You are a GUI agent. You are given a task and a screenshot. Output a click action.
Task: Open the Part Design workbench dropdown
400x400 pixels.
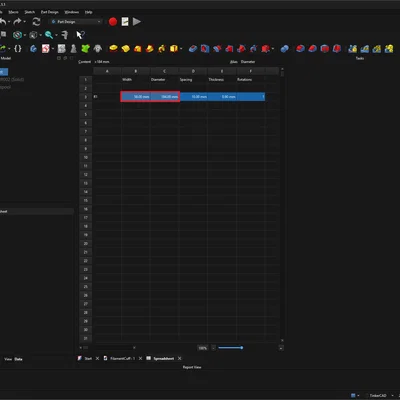click(76, 22)
